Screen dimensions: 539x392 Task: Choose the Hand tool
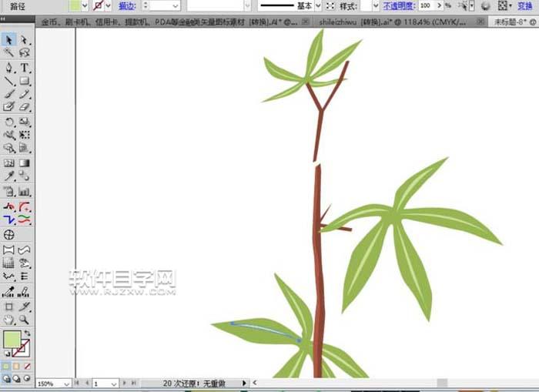tap(9, 319)
